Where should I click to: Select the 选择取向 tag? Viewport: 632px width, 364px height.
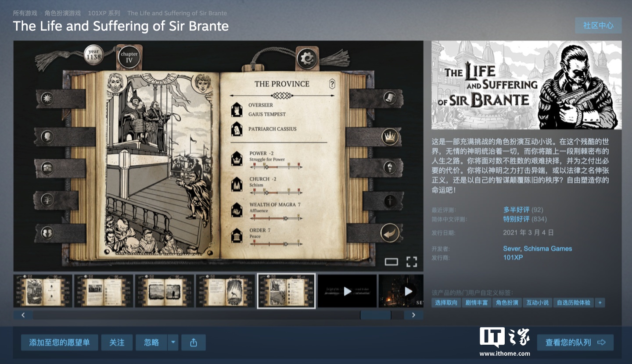pos(446,303)
